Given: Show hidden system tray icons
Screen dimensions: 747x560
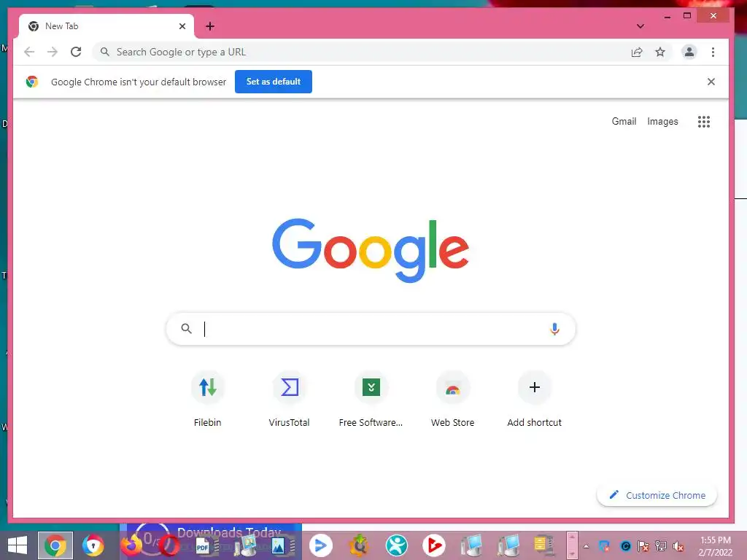Looking at the screenshot, I should (x=586, y=546).
